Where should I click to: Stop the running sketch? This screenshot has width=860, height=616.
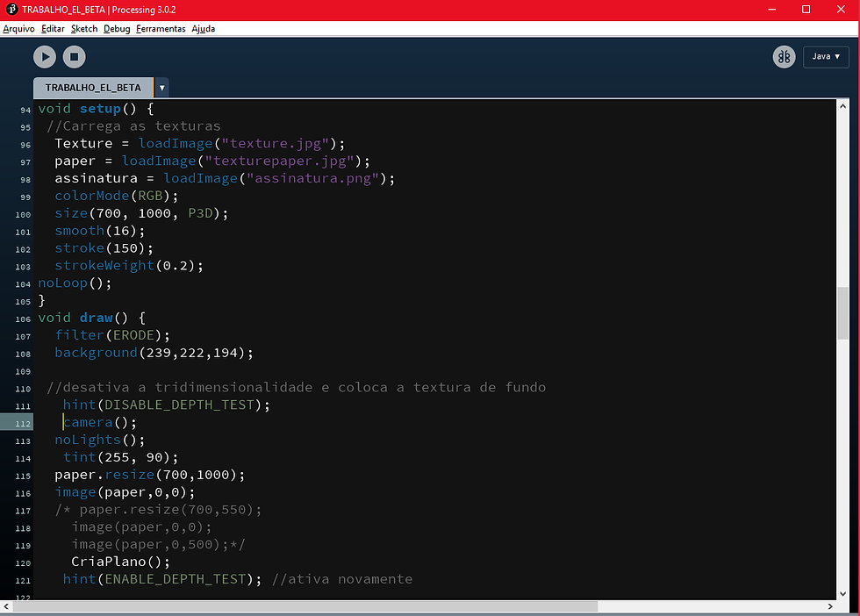click(74, 56)
